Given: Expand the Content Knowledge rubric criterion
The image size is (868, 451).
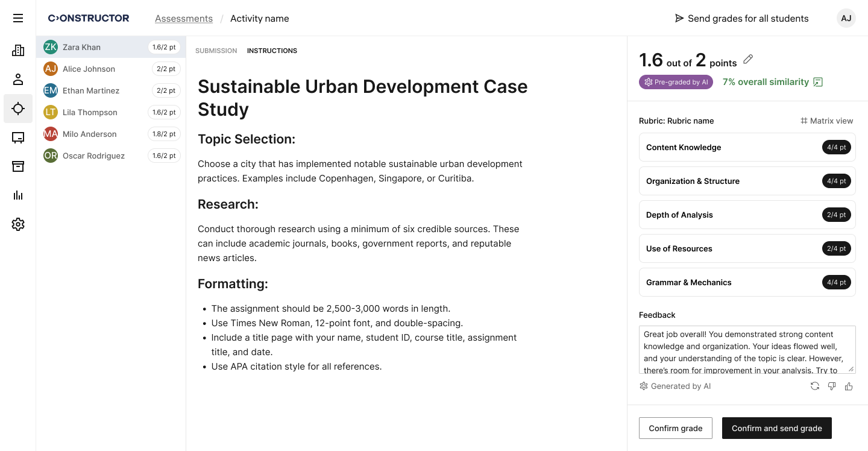Looking at the screenshot, I should pos(747,147).
